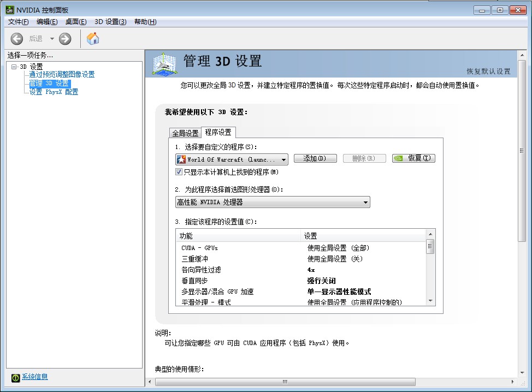Select the 垂直同步 row
Viewport: 532px width, 392px height.
pos(300,281)
